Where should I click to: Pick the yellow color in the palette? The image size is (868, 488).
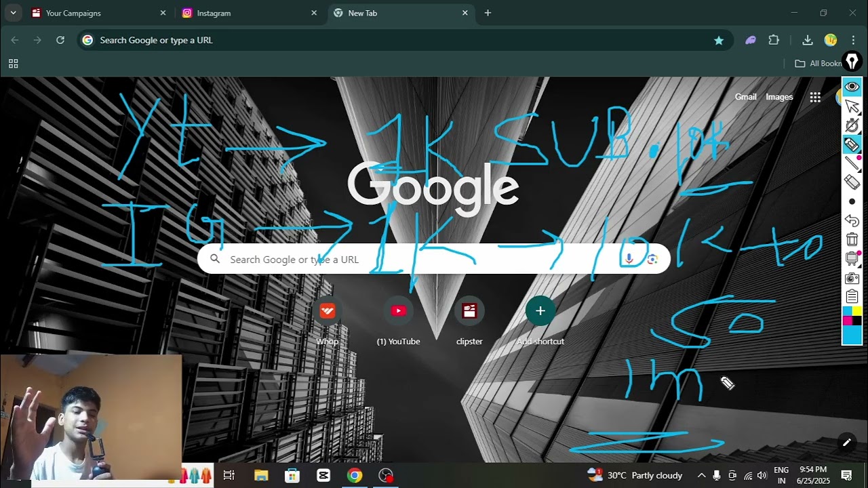point(856,311)
